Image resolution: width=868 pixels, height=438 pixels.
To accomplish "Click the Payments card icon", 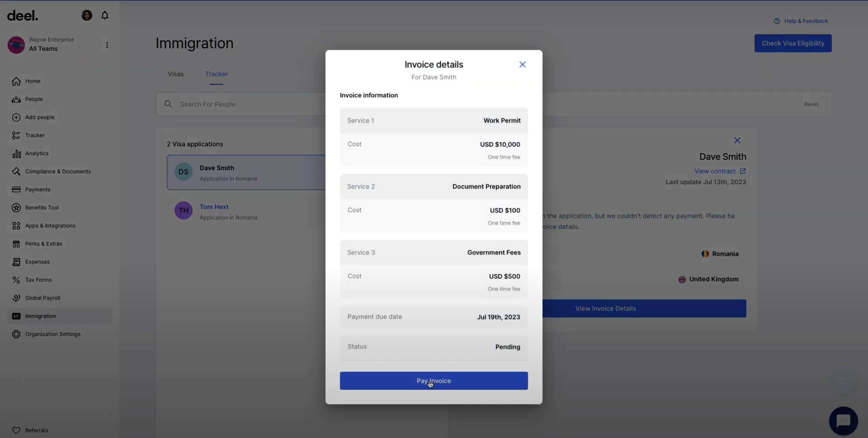I will (16, 189).
